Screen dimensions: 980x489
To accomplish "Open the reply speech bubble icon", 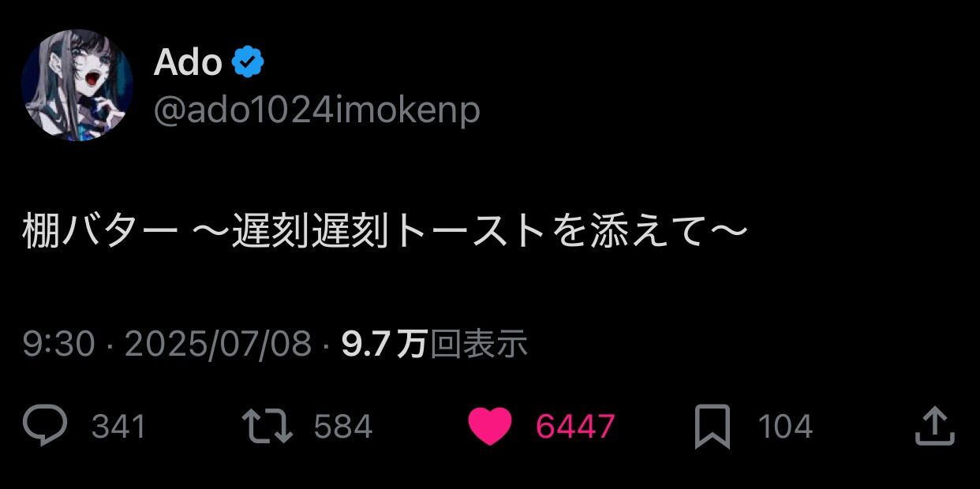I will pyautogui.click(x=45, y=427).
